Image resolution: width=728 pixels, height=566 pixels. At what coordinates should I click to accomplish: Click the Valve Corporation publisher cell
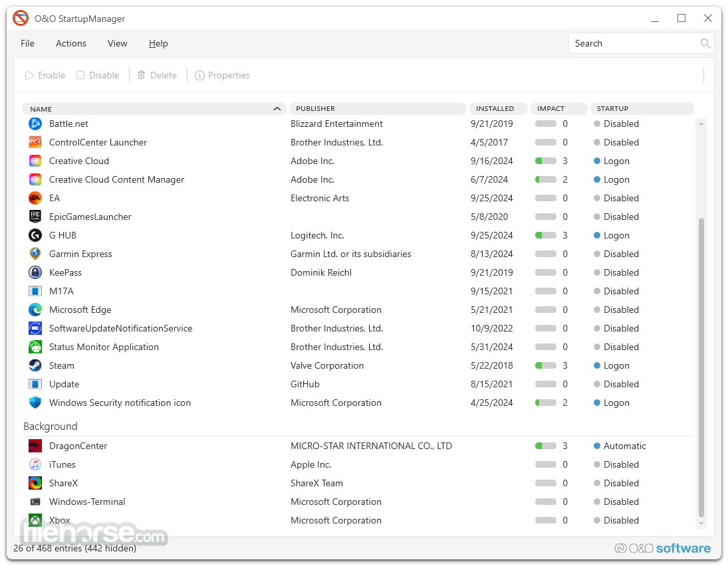pos(327,365)
